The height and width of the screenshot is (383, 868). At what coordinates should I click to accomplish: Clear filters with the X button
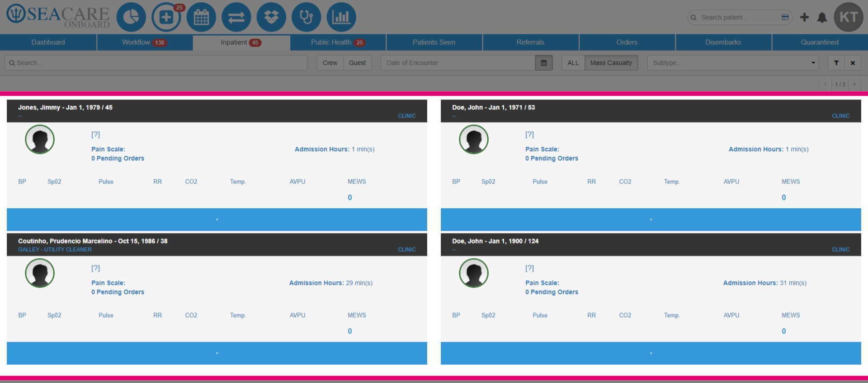coord(853,63)
